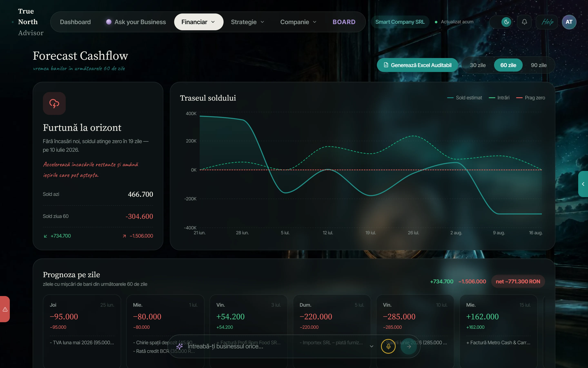Image resolution: width=588 pixels, height=368 pixels.
Task: Select the 60 zile period
Action: click(x=508, y=65)
